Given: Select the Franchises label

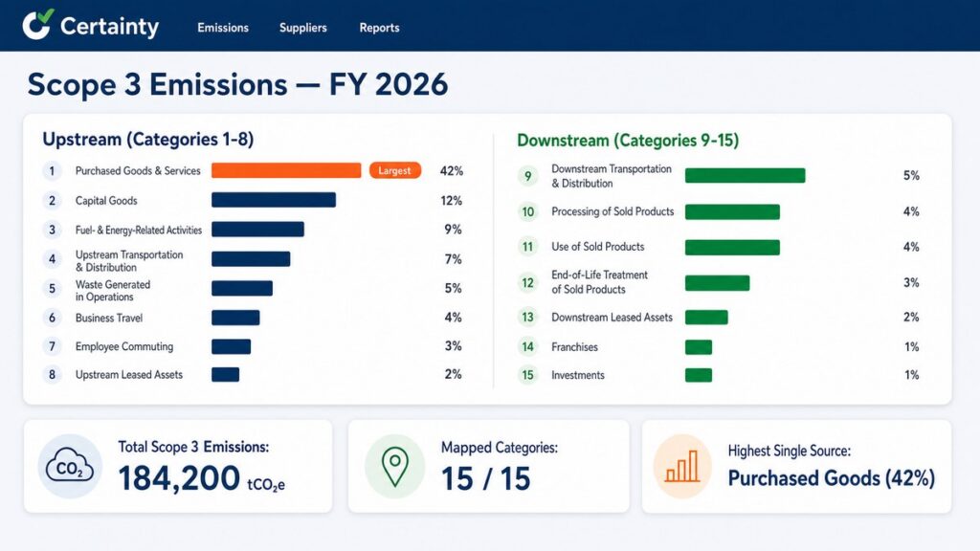Looking at the screenshot, I should coord(574,346).
